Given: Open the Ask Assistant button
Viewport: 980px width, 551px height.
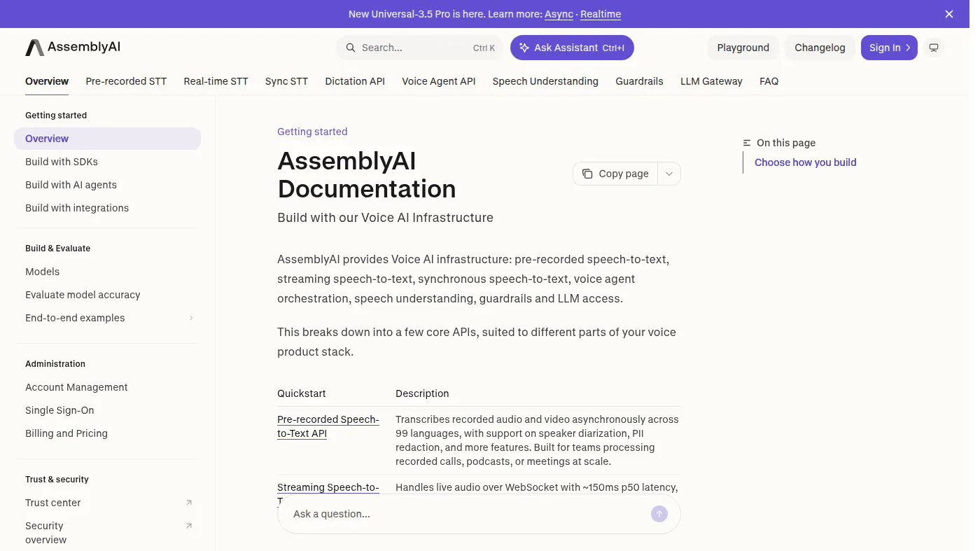Looking at the screenshot, I should (572, 48).
